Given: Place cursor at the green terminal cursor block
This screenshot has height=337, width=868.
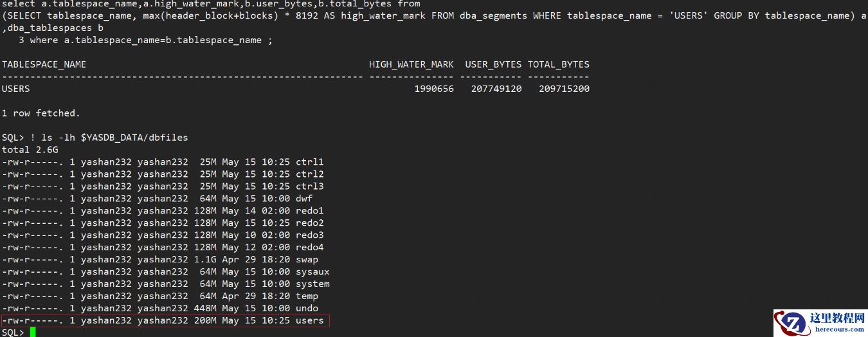Looking at the screenshot, I should click(33, 332).
